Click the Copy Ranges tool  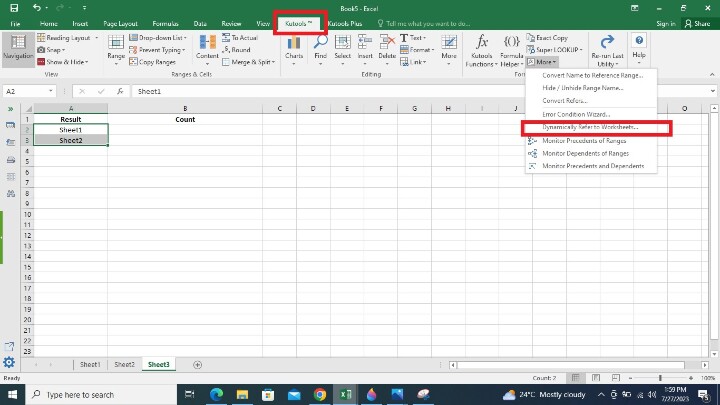click(x=152, y=62)
